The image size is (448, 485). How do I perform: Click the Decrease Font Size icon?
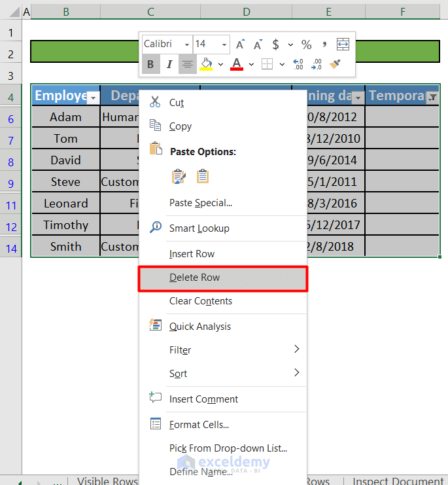click(258, 45)
